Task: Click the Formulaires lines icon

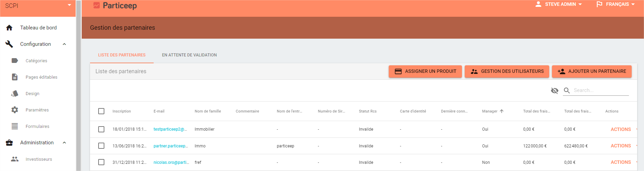Action: point(15,126)
